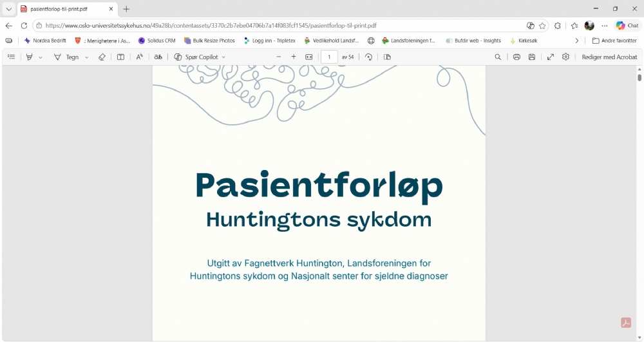Rotate the PDF page
The height and width of the screenshot is (342, 644).
[369, 57]
